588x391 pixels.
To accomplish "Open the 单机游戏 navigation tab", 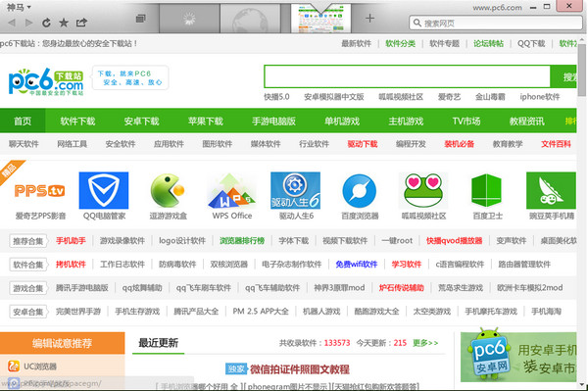I will tap(342, 122).
